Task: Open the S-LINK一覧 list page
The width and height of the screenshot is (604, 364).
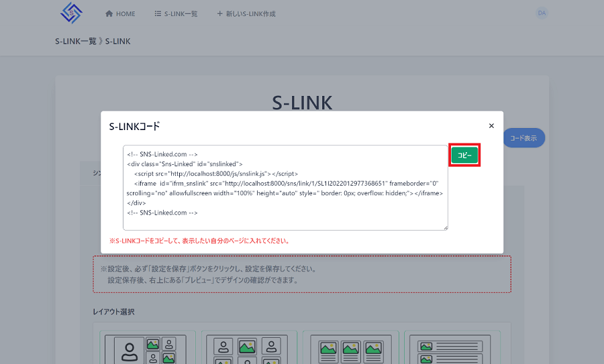Action: [x=176, y=14]
